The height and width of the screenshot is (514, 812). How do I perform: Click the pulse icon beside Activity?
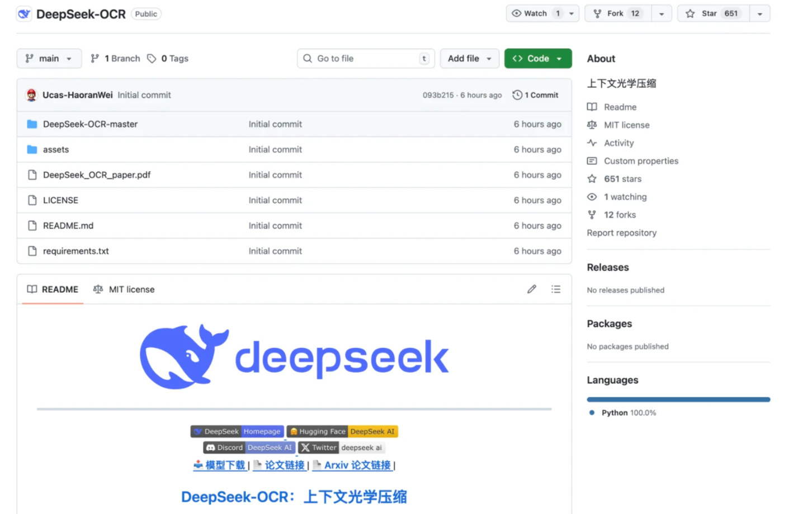pos(592,143)
